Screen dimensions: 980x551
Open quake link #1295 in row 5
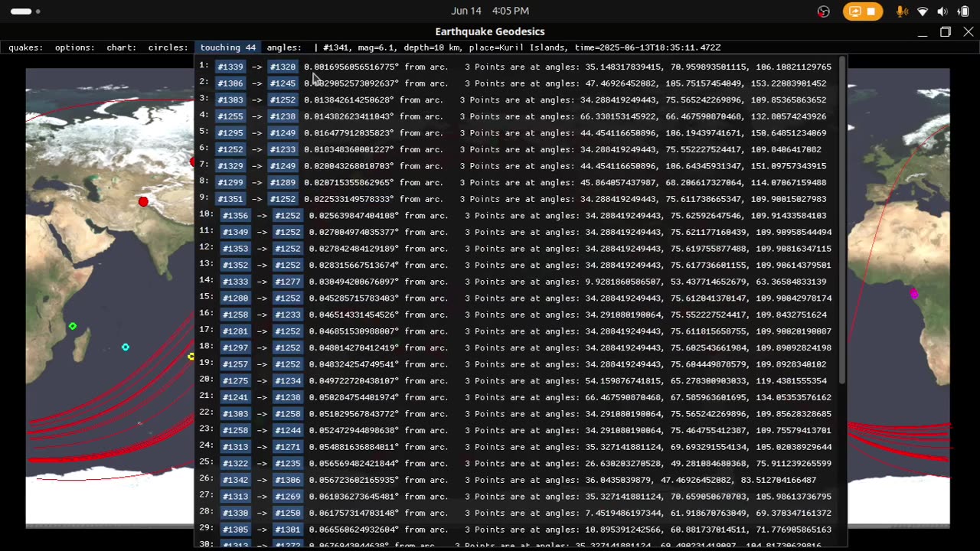point(230,133)
